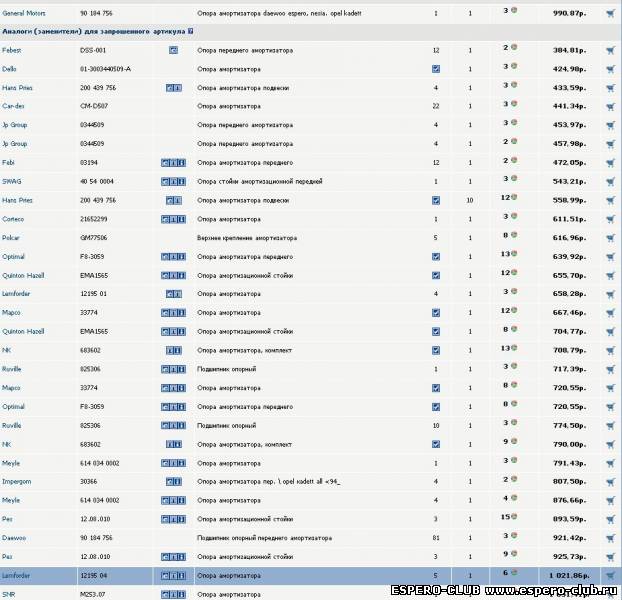Click cart icon in Lemforder 658,28р row

tap(610, 294)
